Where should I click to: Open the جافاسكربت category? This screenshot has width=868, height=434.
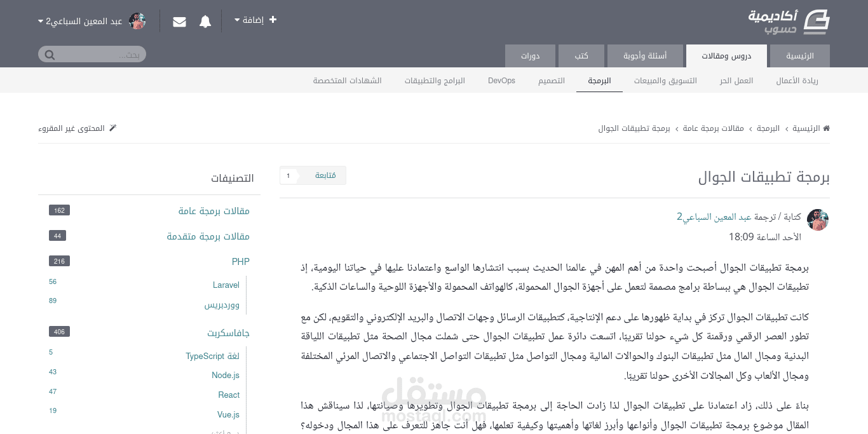click(x=228, y=333)
